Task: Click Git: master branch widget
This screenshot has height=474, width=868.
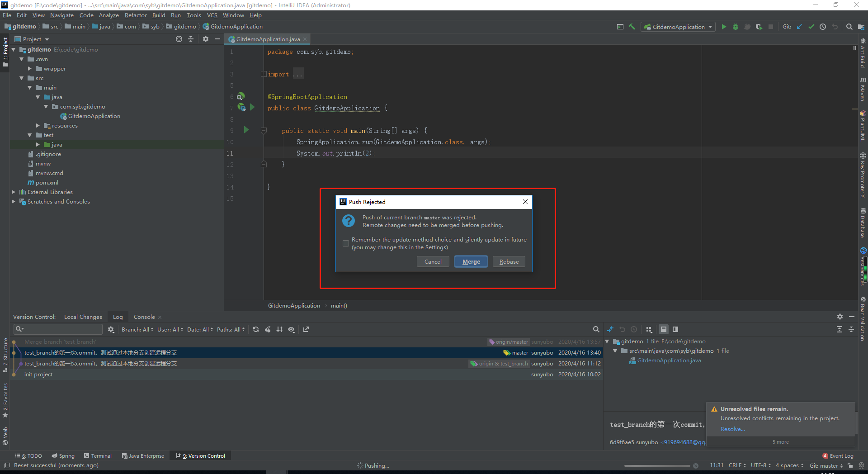Action: coord(826,465)
